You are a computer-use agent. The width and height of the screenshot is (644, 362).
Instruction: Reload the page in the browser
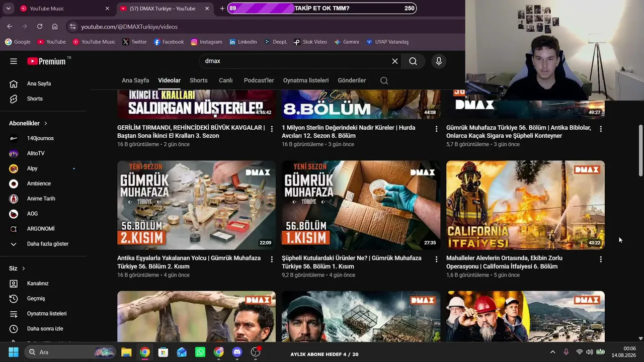(40, 27)
